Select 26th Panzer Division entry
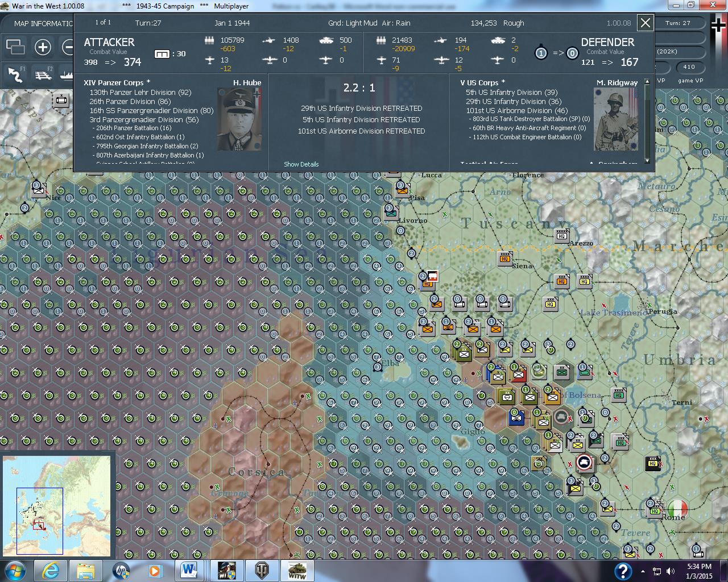 (130, 101)
